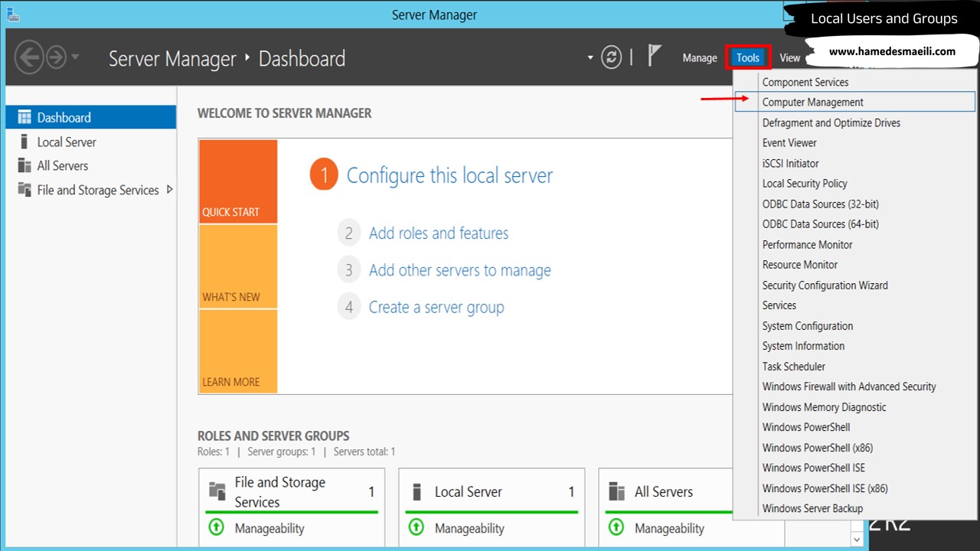Refresh the Server Manager dashboard
This screenshot has width=980, height=551.
tap(611, 57)
